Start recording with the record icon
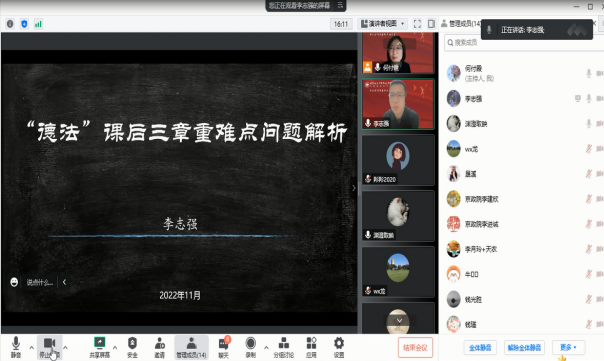604x361 pixels. 250,347
